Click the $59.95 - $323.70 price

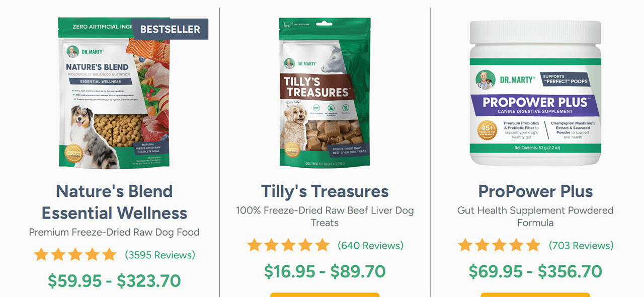click(114, 281)
